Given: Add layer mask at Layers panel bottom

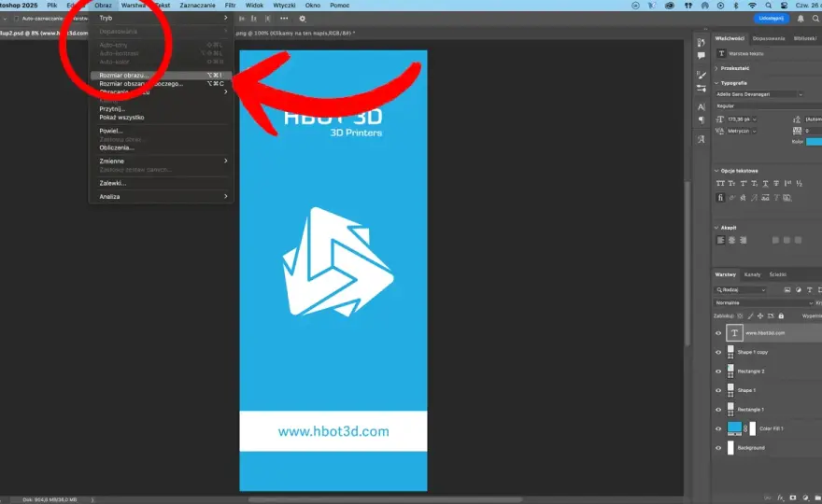Looking at the screenshot, I should [793, 497].
